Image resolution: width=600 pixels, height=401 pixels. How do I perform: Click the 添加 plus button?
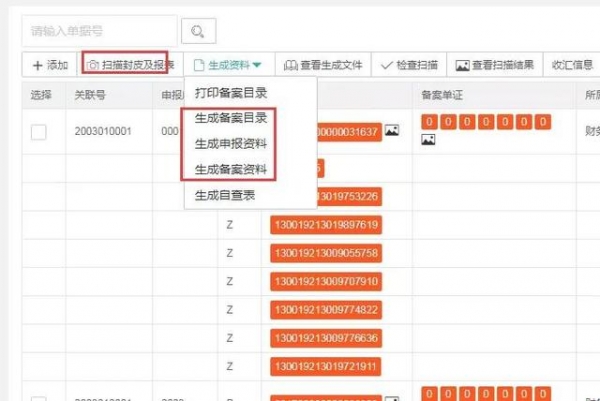coord(49,65)
